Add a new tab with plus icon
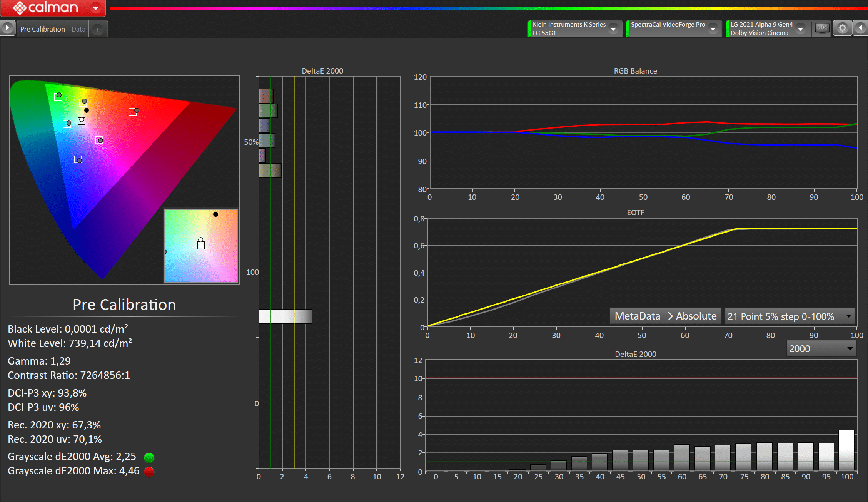 [x=98, y=30]
